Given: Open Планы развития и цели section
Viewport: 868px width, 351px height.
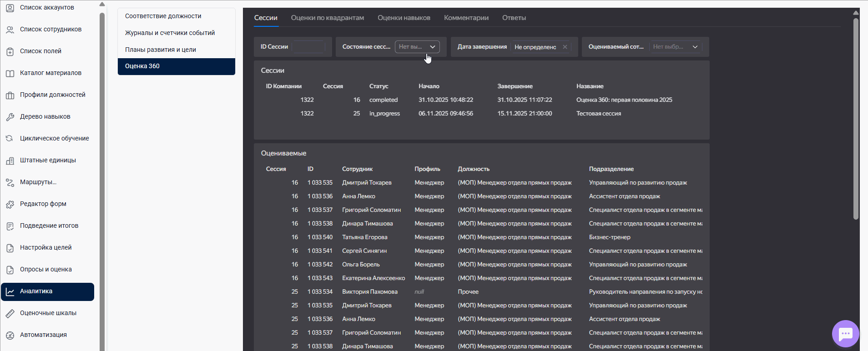Looking at the screenshot, I should pos(160,50).
